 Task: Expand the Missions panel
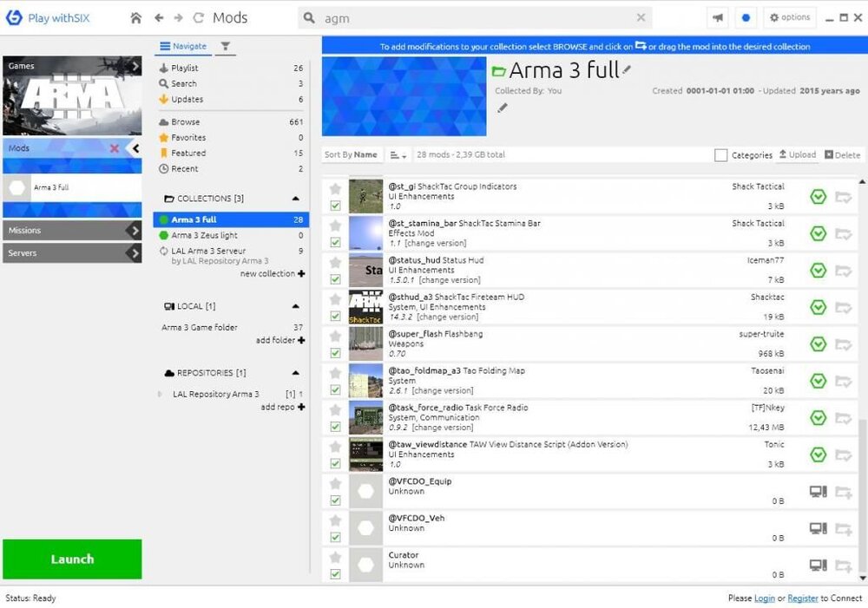point(72,230)
